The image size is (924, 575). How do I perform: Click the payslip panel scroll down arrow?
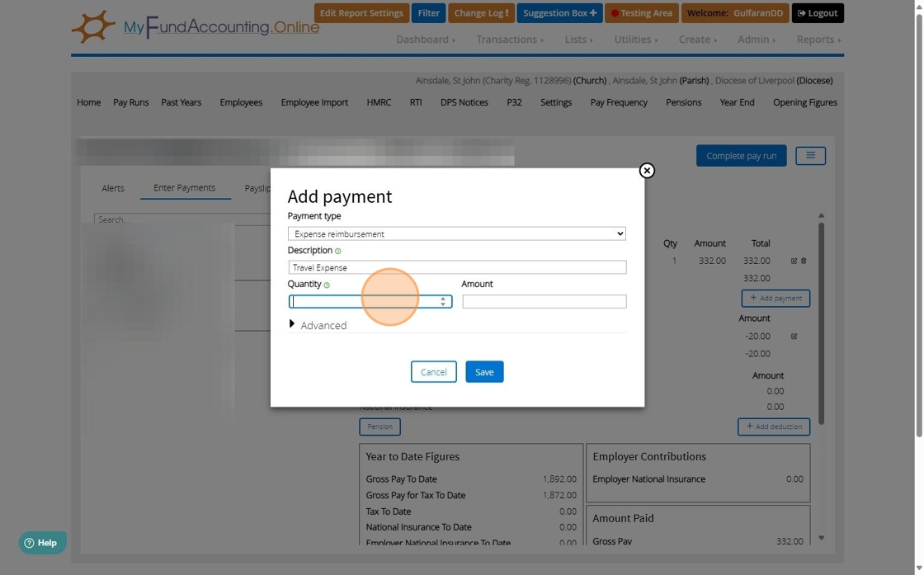coord(821,538)
